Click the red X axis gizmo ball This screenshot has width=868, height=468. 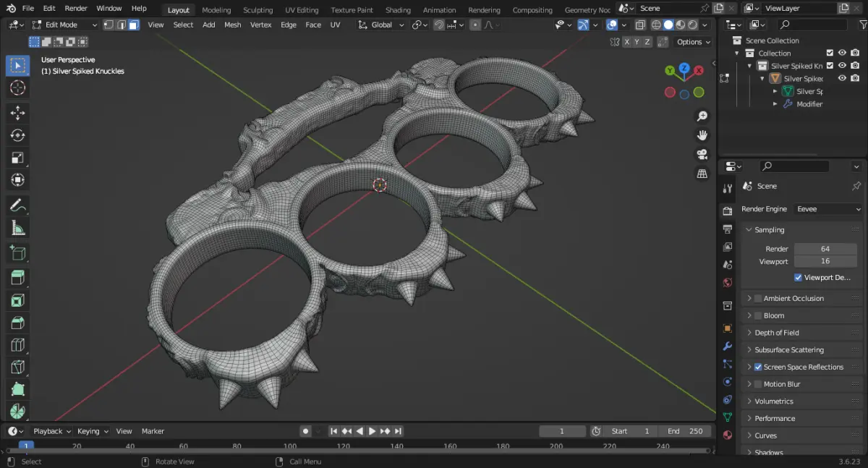[x=699, y=70]
